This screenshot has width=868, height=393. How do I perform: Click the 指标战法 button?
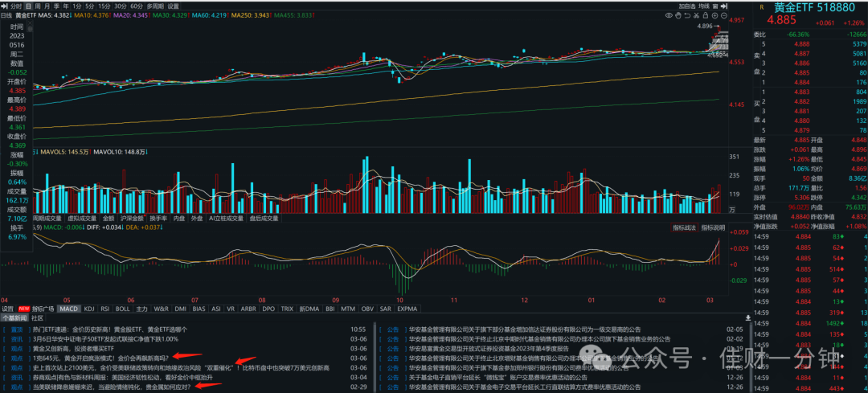pos(684,228)
